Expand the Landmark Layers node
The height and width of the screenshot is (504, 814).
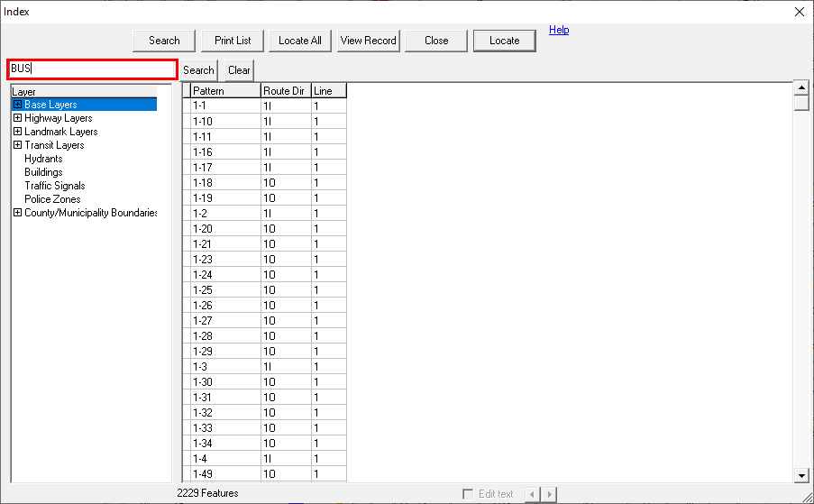pos(17,132)
